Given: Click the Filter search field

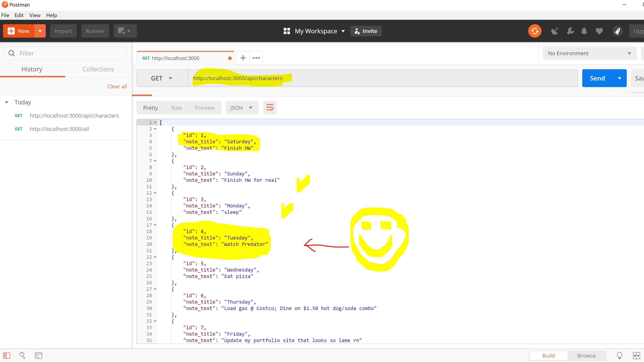Looking at the screenshot, I should [x=65, y=53].
